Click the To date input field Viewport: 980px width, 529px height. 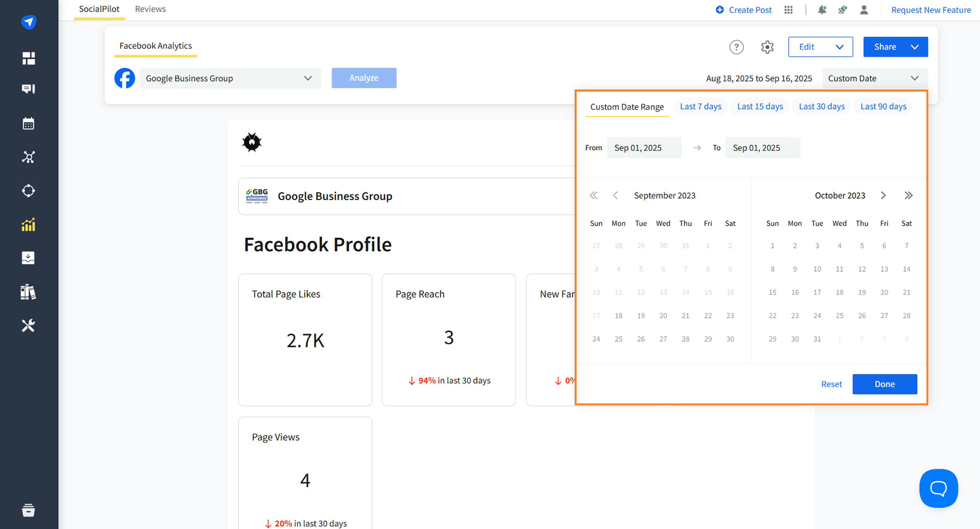(762, 147)
